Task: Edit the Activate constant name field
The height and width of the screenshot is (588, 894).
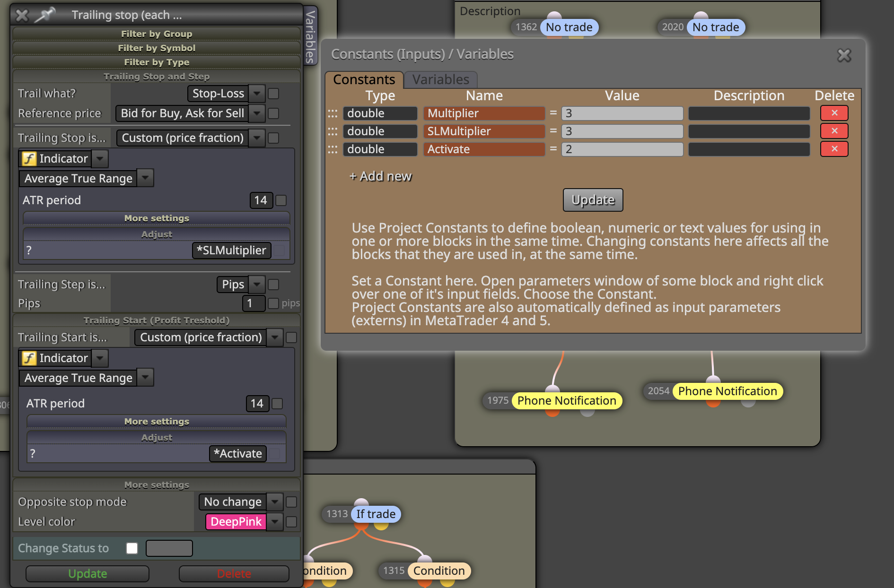Action: (484, 149)
